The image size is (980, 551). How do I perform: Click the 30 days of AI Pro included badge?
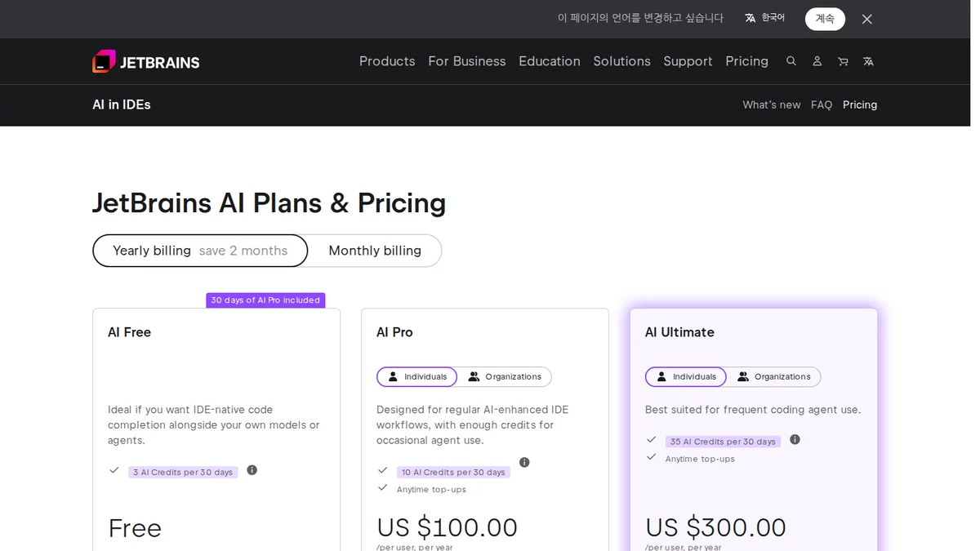tap(265, 300)
